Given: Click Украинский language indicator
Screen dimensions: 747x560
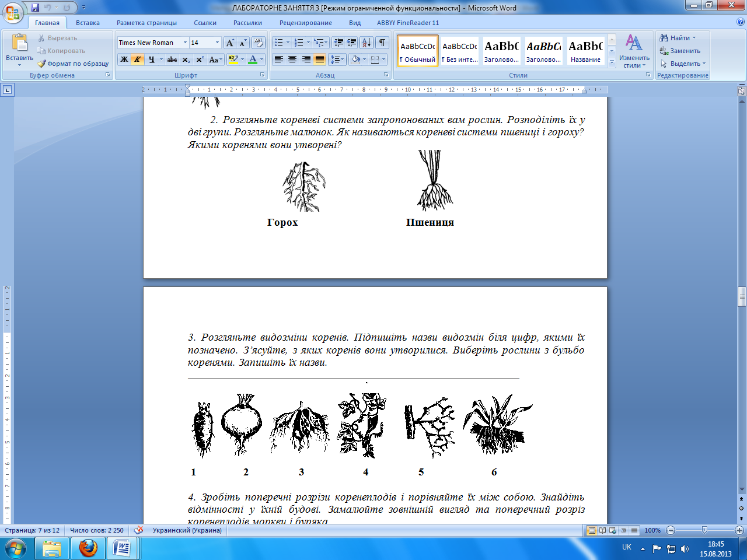Looking at the screenshot, I should 187,530.
